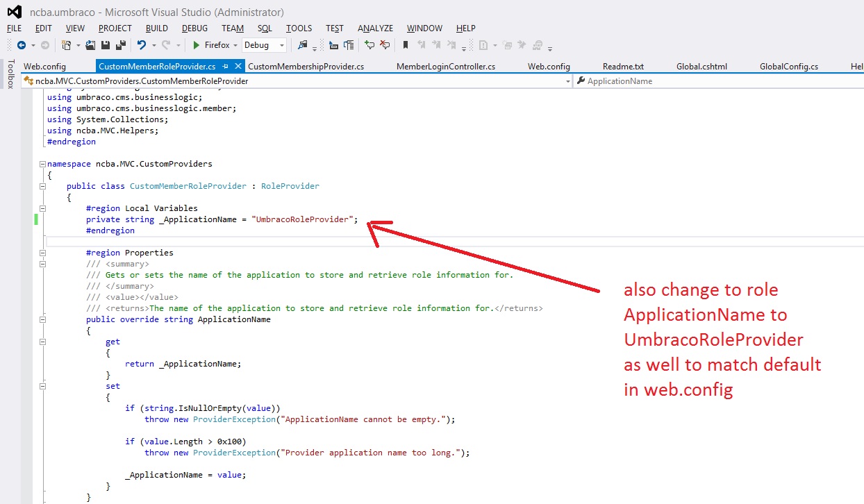Viewport: 864px width, 504px height.
Task: Switch to the CustomMembershipProvider.cs tab
Action: coord(306,67)
